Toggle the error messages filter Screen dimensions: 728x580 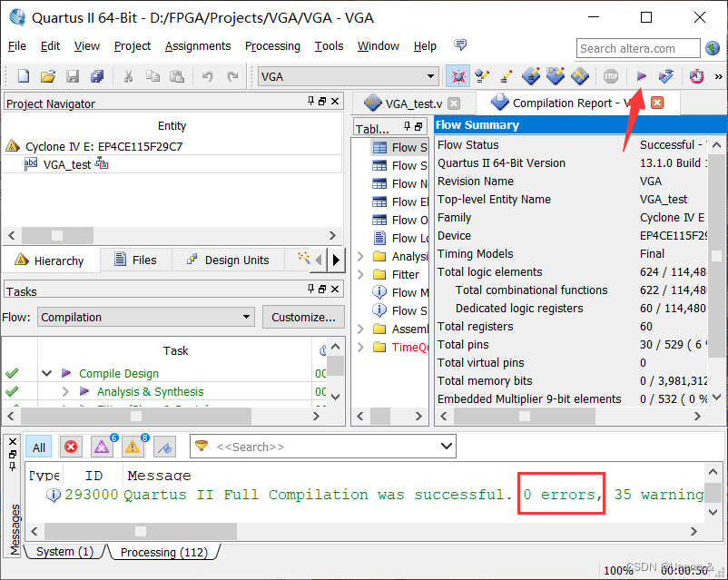71,447
